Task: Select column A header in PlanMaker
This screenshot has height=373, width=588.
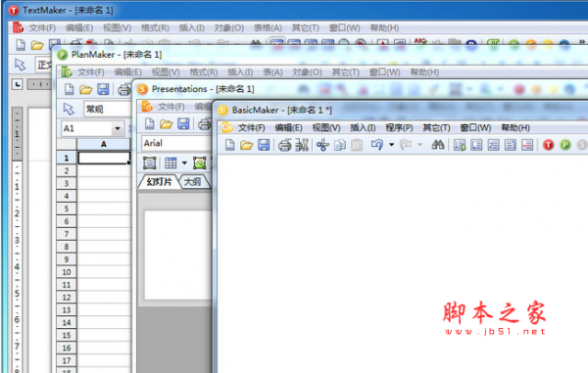Action: (104, 144)
